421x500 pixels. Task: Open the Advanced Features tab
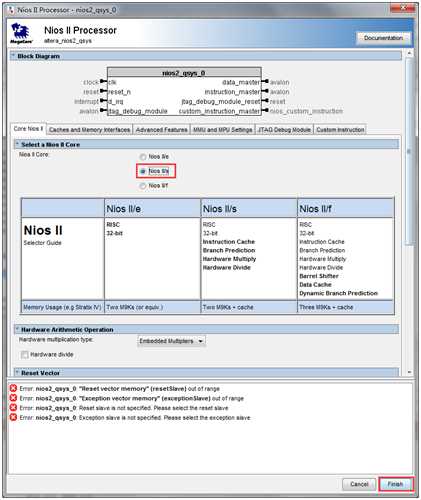(162, 130)
